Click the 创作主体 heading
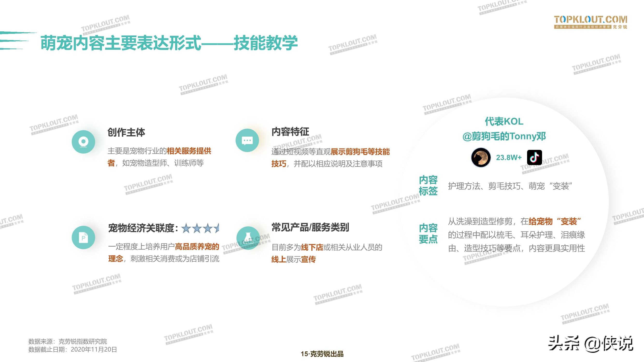644x362 pixels. coord(126,132)
